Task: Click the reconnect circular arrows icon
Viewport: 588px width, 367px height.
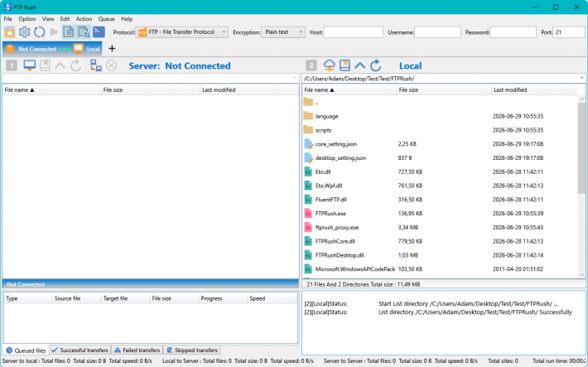Action: [x=40, y=32]
